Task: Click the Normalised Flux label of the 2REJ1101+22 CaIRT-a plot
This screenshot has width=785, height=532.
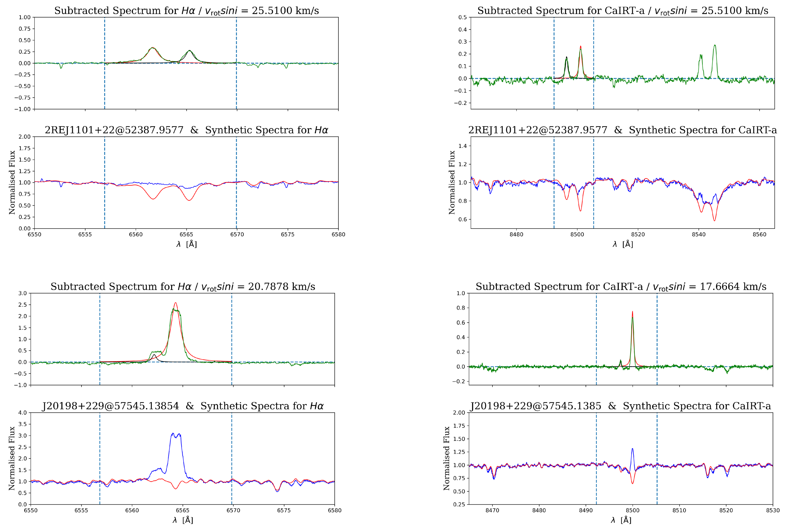Action: (x=452, y=182)
